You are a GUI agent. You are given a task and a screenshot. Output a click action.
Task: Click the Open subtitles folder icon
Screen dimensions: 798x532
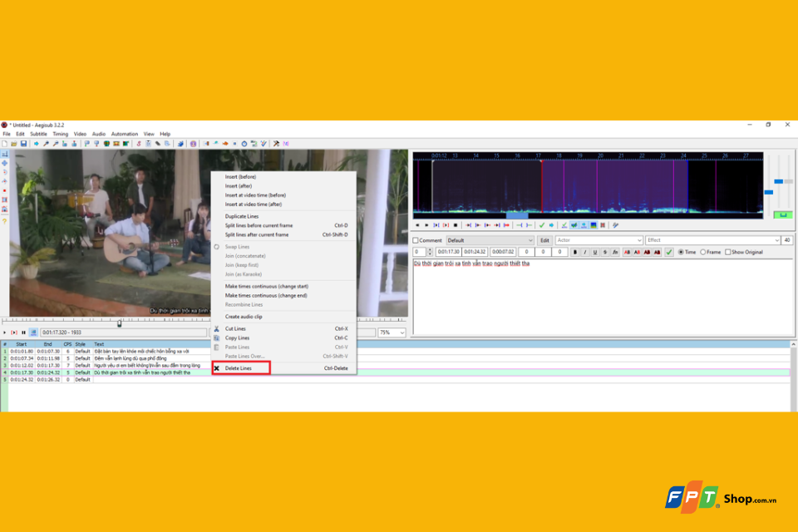(x=14, y=144)
